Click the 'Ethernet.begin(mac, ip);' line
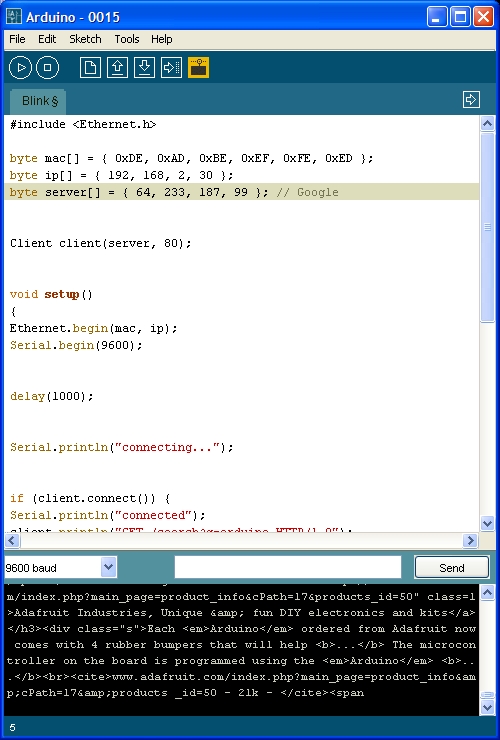This screenshot has height=740, width=500. pos(93,328)
